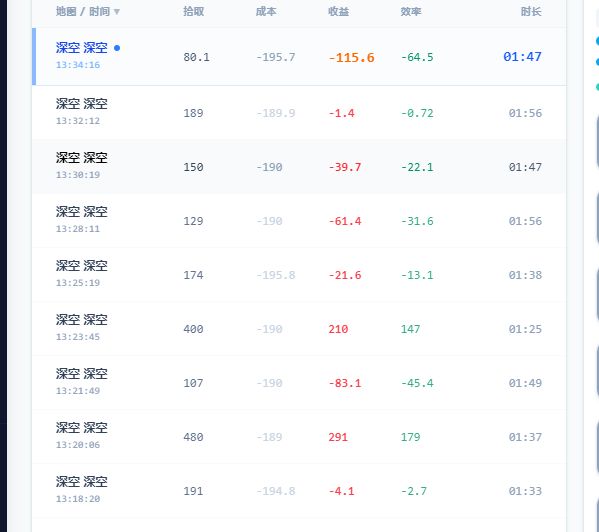
Task: Open the 13:23:45 record with 210 profit
Action: [299, 328]
